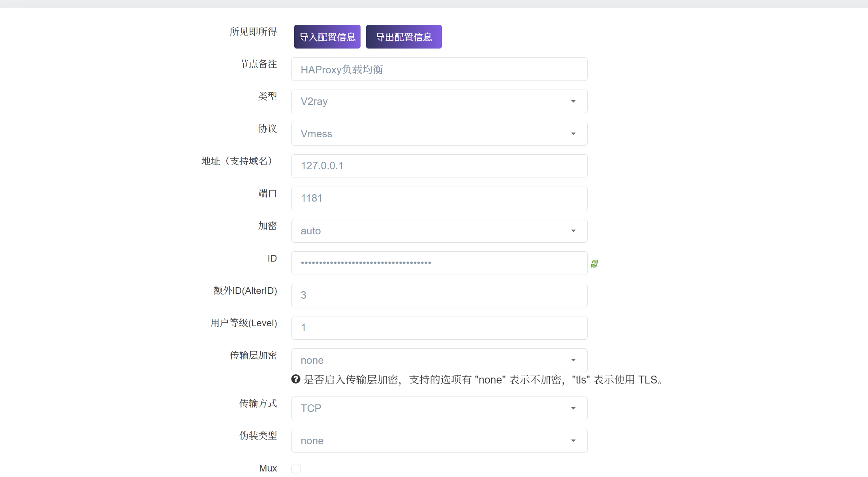Click the 用户等级(Level) input field
868x477 pixels.
point(439,328)
